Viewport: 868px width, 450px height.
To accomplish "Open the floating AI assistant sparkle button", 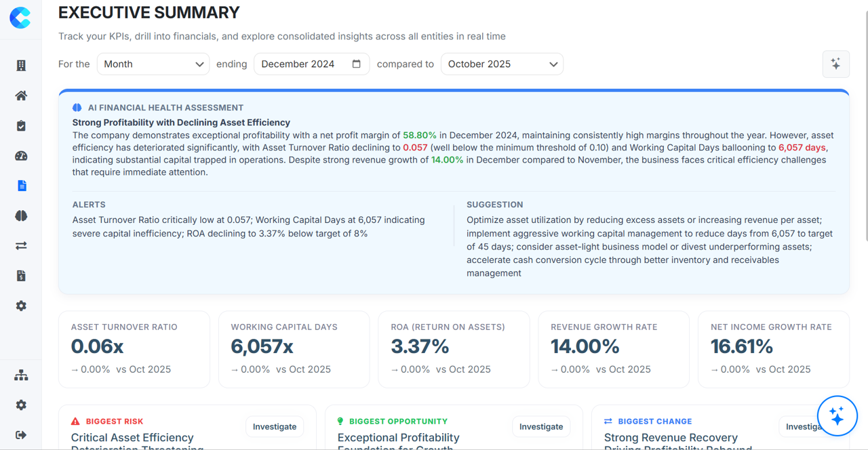I will coord(837,415).
